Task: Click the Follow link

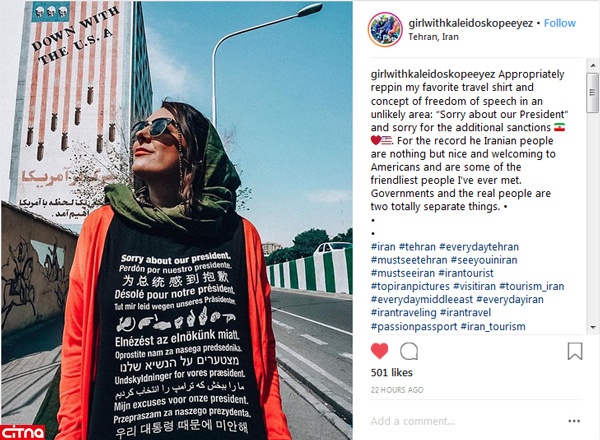Action: tap(559, 23)
